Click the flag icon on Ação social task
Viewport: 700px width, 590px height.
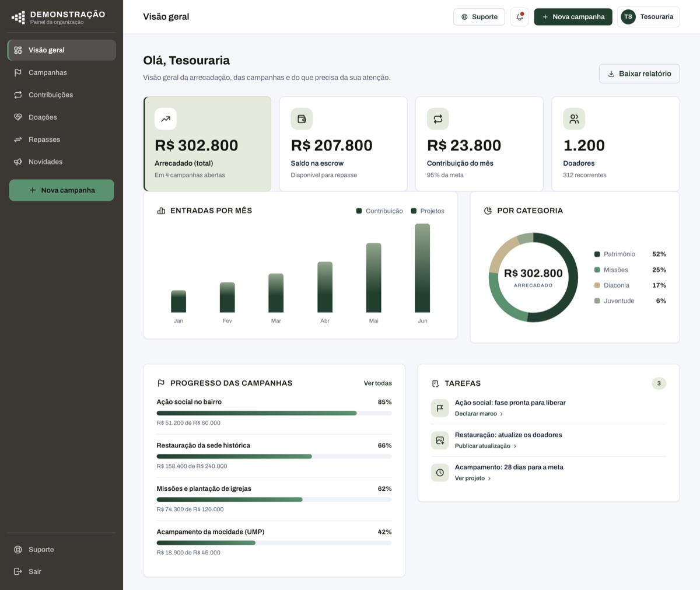(440, 408)
